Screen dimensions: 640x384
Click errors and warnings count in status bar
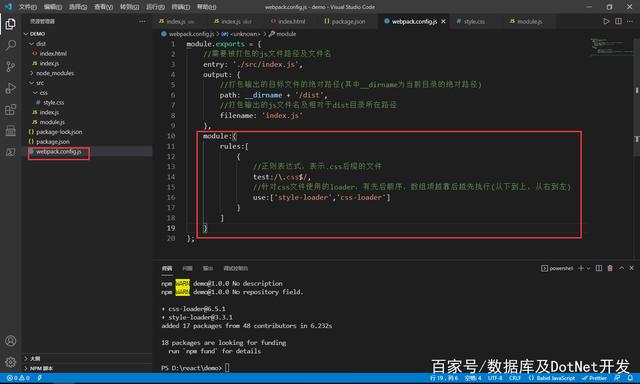tap(18, 378)
